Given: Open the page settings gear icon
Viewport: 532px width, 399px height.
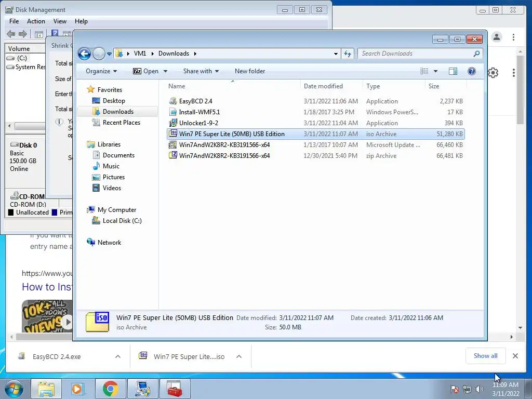Looking at the screenshot, I should pos(493,72).
